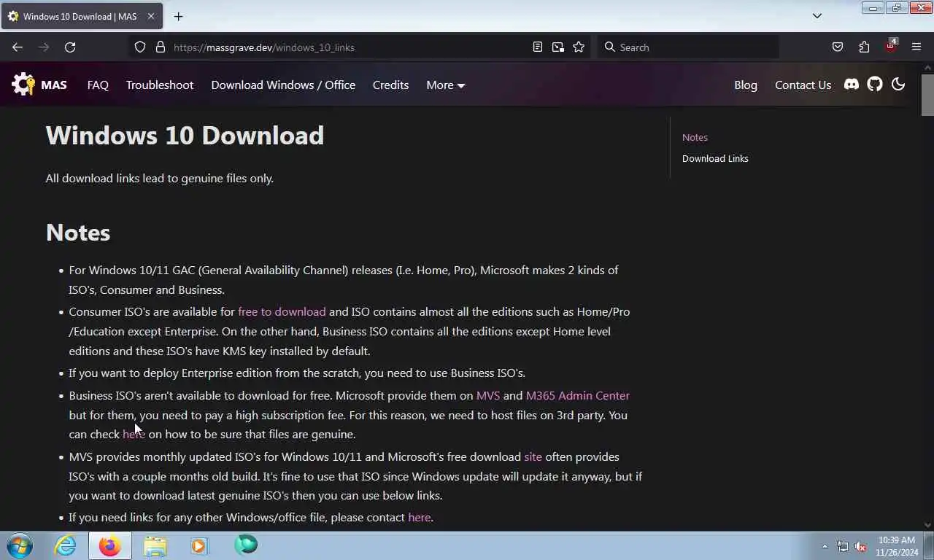Open Windows Explorer folder from taskbar

tap(155, 545)
